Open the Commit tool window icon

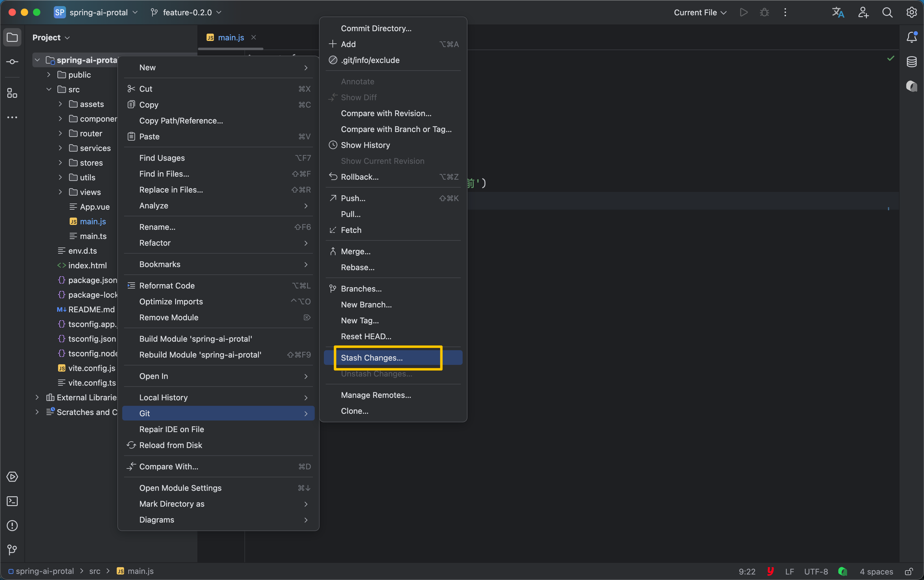(x=12, y=62)
